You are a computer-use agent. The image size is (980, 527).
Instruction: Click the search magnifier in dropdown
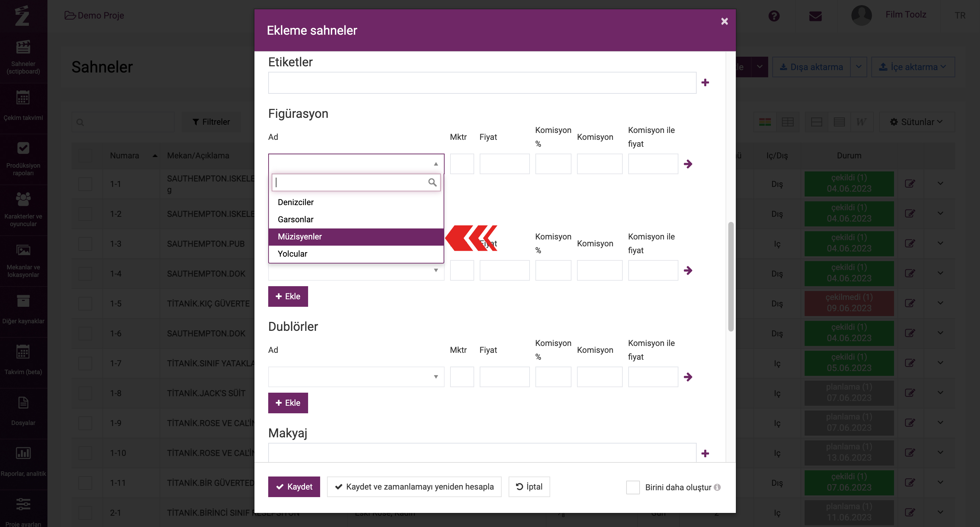coord(432,182)
